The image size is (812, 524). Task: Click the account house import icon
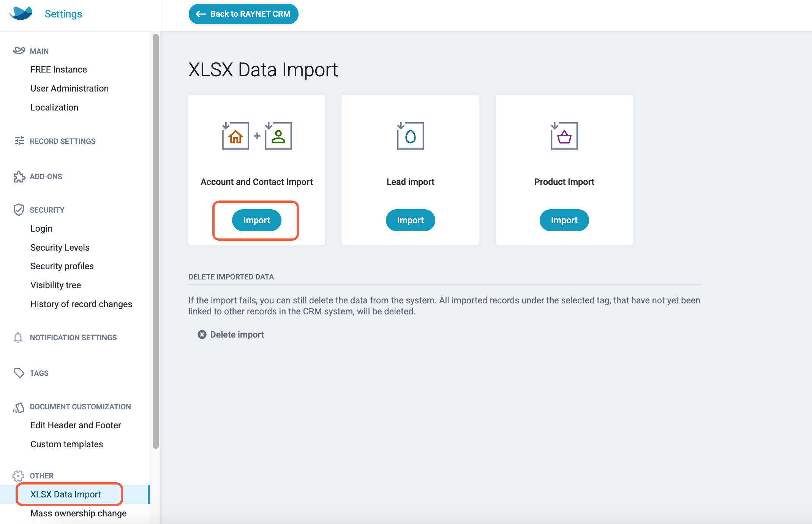click(235, 136)
